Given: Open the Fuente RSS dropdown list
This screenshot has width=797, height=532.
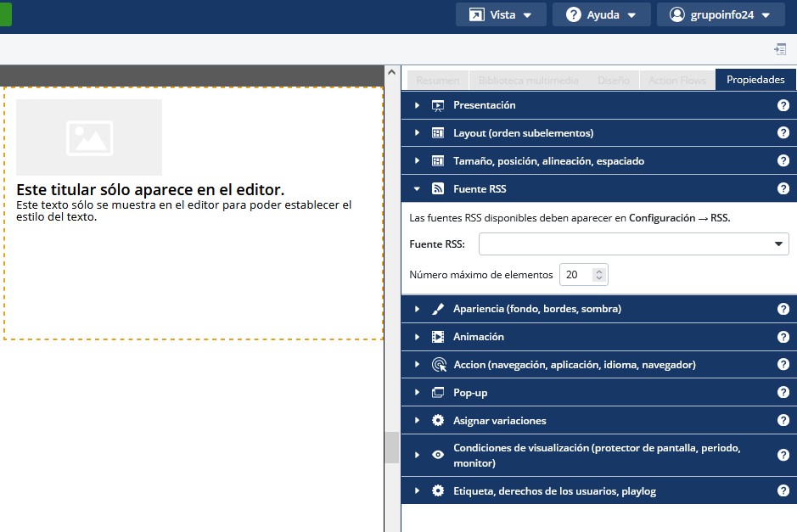Looking at the screenshot, I should [633, 244].
